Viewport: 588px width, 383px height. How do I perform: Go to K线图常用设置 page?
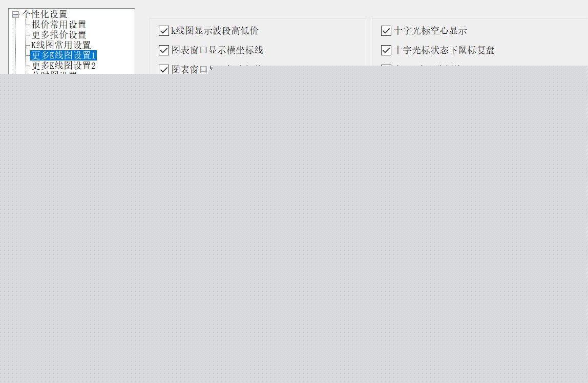click(x=61, y=45)
